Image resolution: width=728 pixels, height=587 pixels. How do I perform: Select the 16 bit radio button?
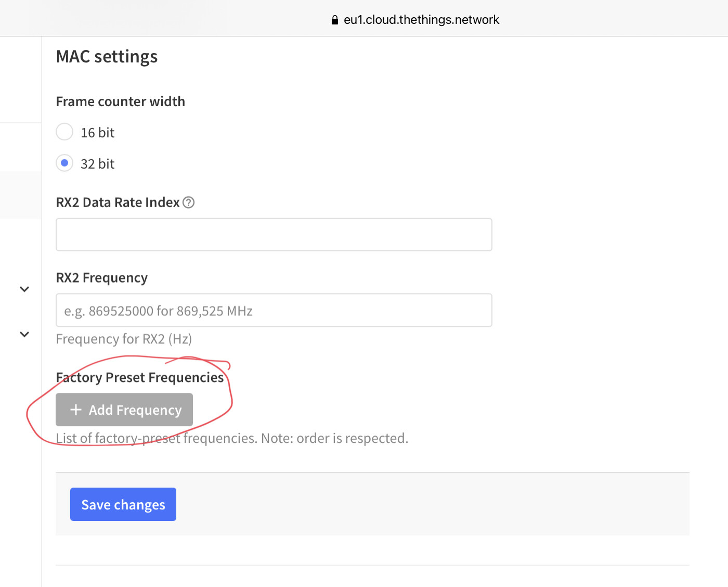64,132
